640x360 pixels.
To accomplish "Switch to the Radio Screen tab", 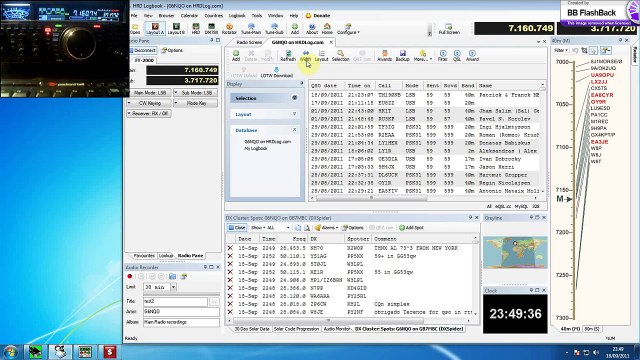I will click(x=249, y=42).
